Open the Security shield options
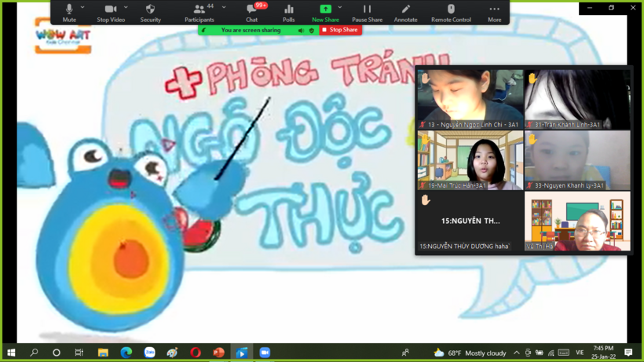 pyautogui.click(x=150, y=12)
